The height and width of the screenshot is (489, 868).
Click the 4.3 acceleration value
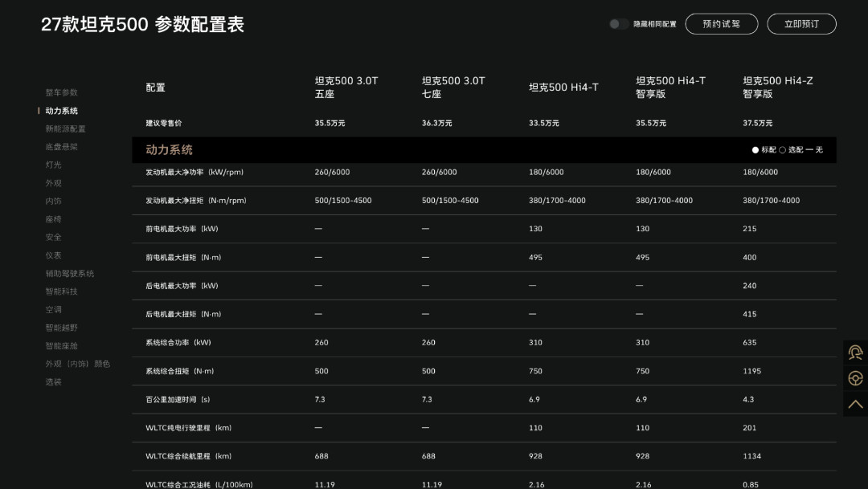(x=748, y=399)
